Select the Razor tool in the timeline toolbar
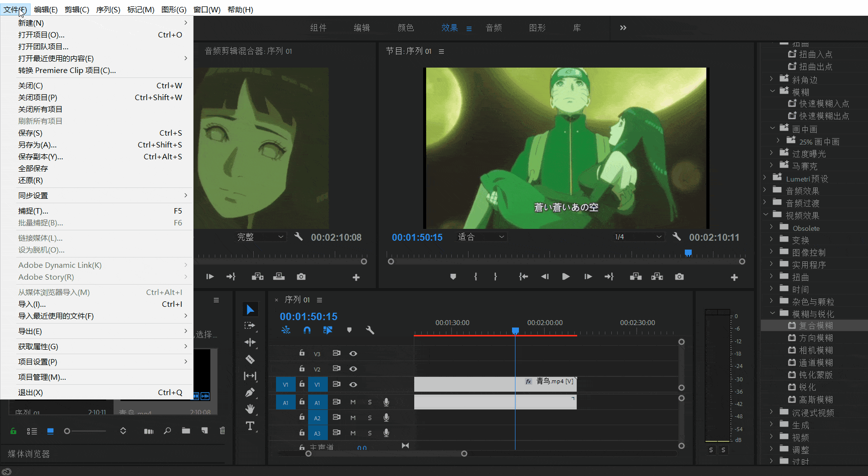The height and width of the screenshot is (476, 868). point(250,360)
